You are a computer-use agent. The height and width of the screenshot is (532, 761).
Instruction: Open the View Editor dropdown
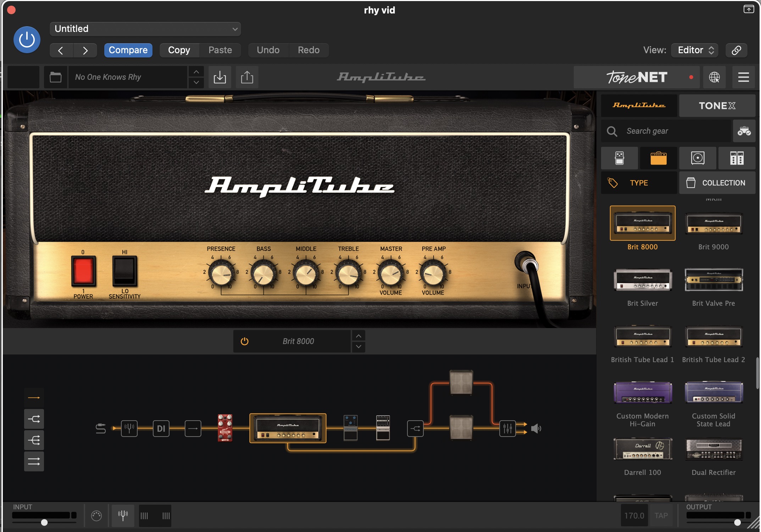[694, 50]
